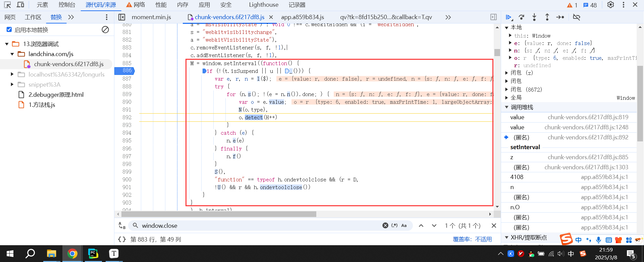Viewport: 644px width, 262px height.
Task: Click the message count indicator showing 48
Action: point(590,5)
